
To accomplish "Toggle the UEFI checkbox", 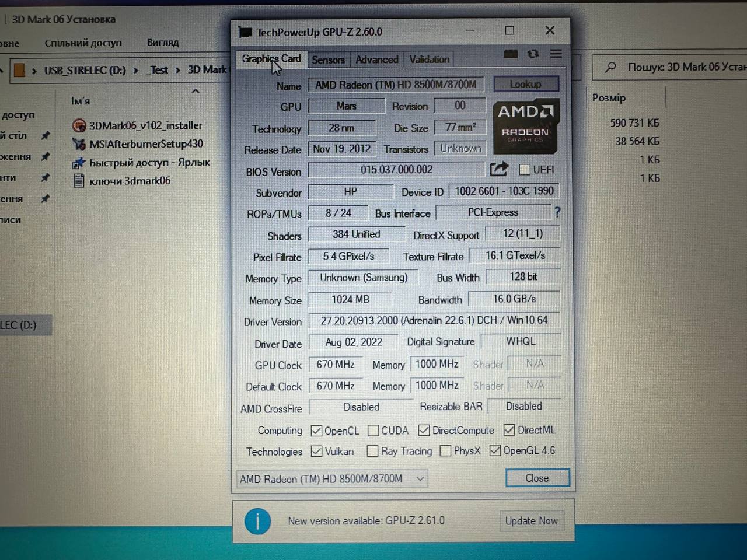I will click(525, 170).
